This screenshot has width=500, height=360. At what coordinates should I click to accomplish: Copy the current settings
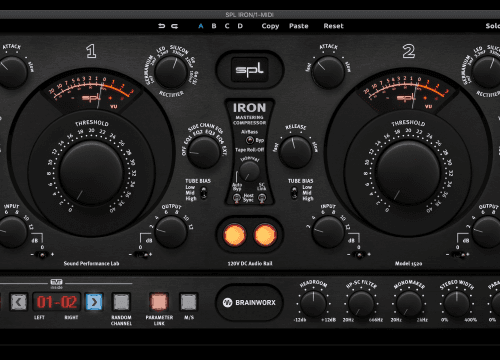[x=270, y=26]
